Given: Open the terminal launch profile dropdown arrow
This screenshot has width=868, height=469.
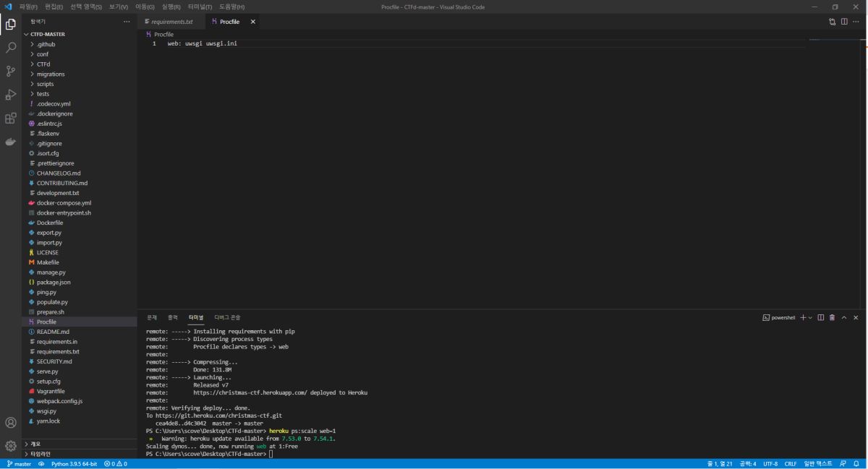Looking at the screenshot, I should 810,317.
